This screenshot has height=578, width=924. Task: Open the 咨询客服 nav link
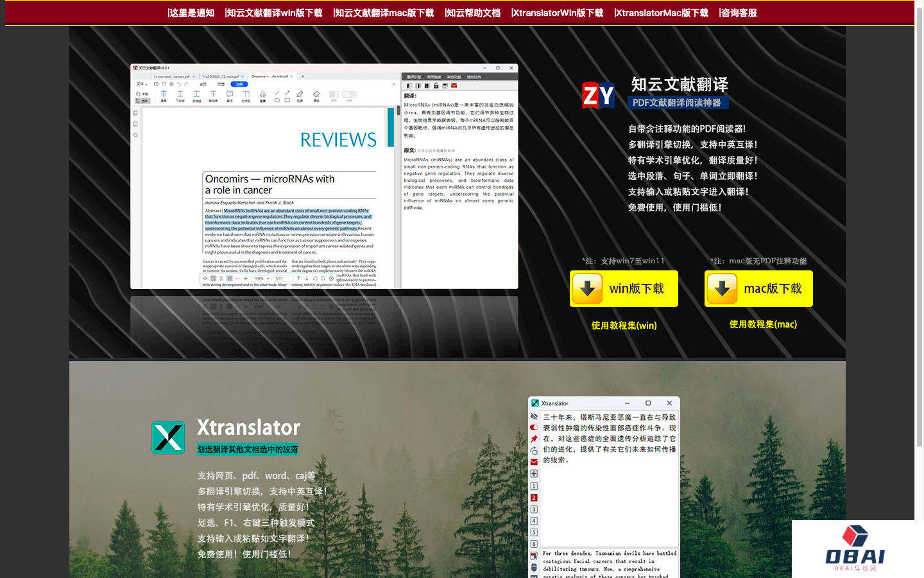click(x=738, y=13)
